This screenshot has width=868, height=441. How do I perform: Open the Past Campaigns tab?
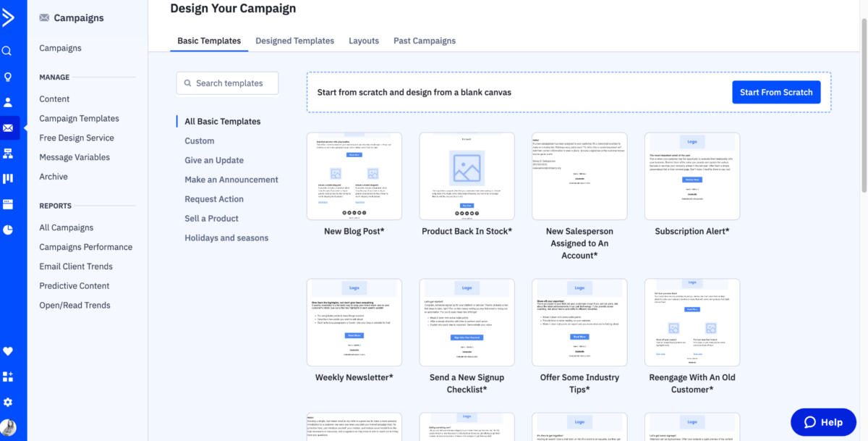[424, 41]
